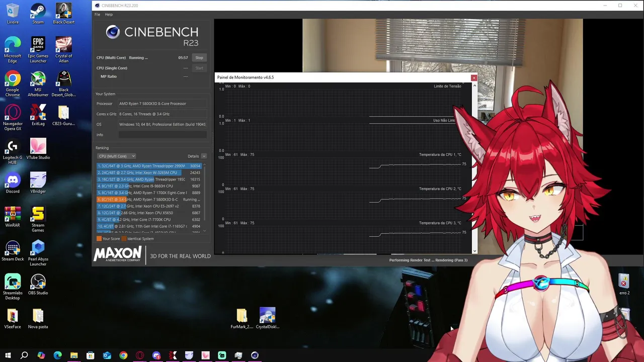Select the Xeon E5-2697 v2 ranking row
This screenshot has width=644, height=362.
149,206
